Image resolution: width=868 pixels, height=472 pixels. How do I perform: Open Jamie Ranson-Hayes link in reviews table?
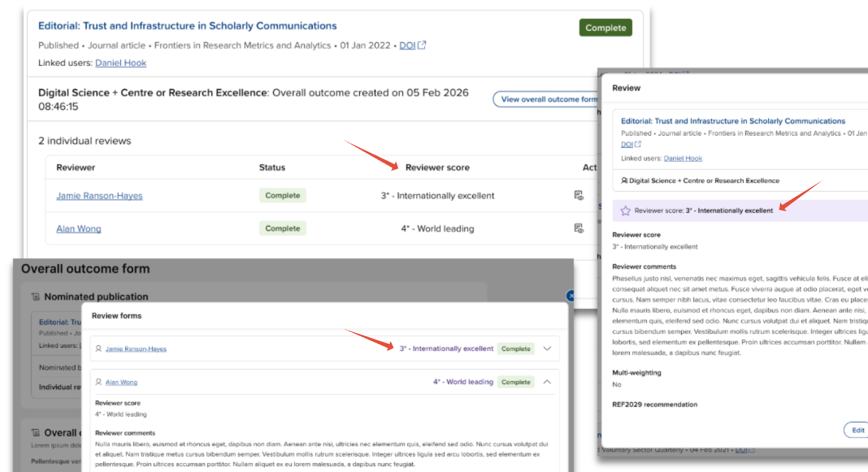point(100,196)
